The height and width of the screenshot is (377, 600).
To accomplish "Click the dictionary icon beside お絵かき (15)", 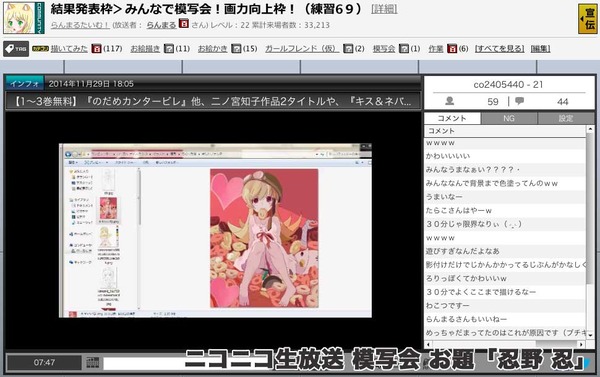I will pos(236,49).
